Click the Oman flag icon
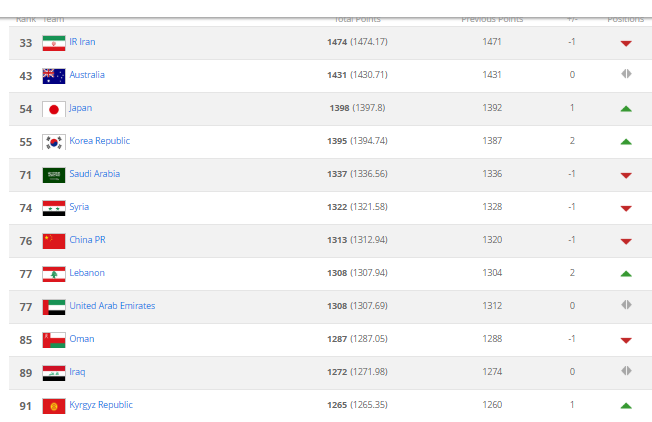 coord(53,339)
